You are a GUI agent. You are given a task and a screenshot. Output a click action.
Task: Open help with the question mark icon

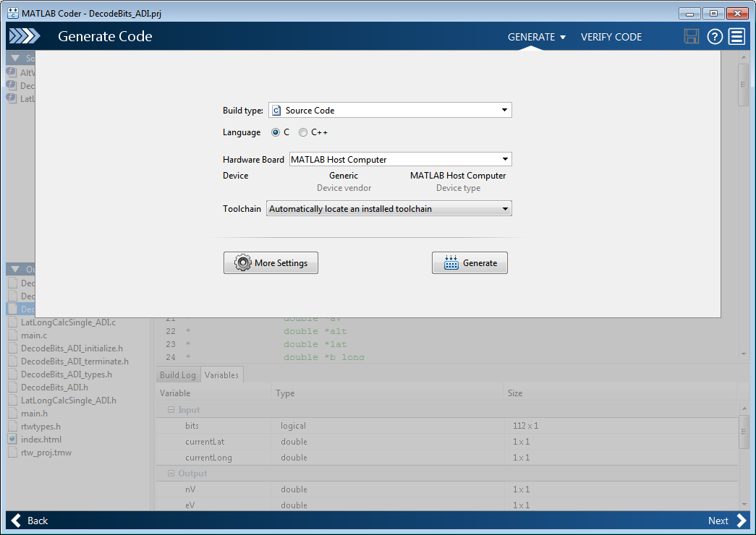pyautogui.click(x=715, y=37)
